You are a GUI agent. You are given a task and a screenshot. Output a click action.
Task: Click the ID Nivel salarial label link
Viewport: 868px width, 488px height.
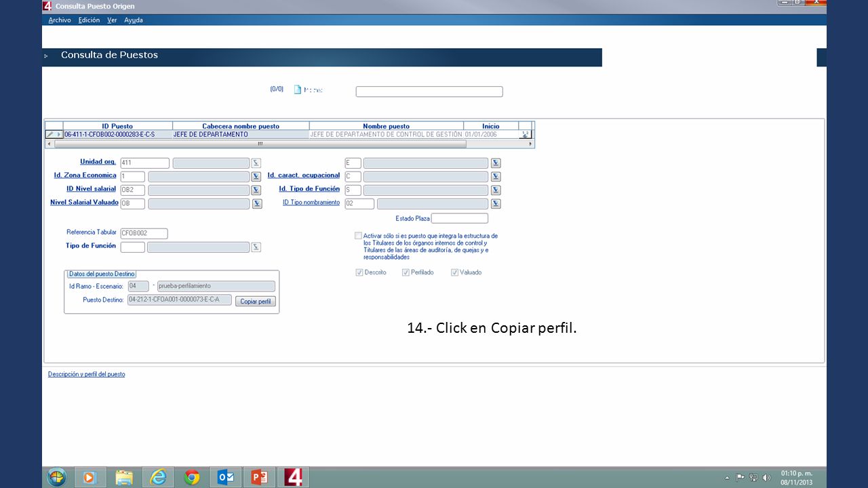91,189
